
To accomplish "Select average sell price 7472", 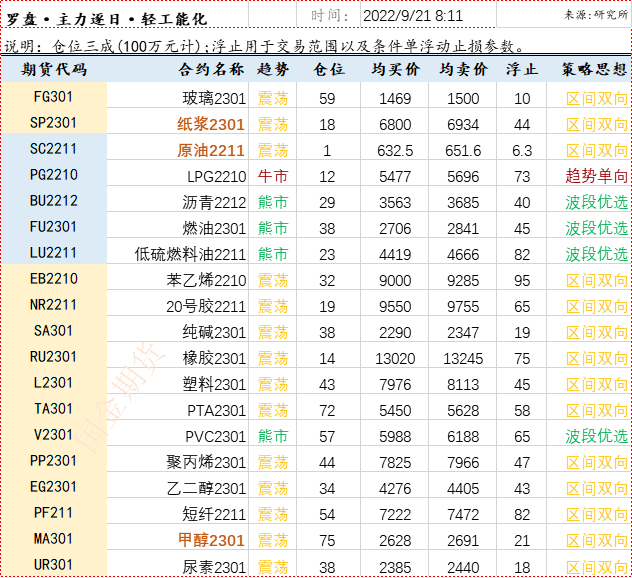I will point(463,514).
